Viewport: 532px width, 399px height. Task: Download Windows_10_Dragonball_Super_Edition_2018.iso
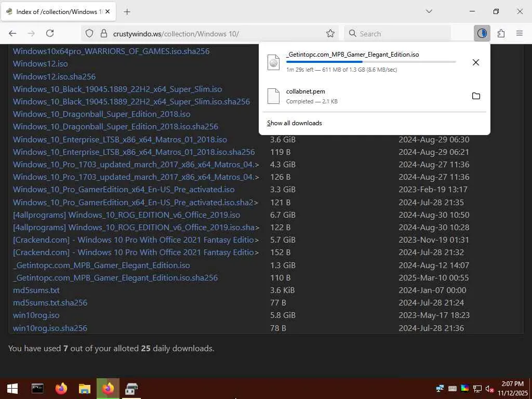click(101, 114)
